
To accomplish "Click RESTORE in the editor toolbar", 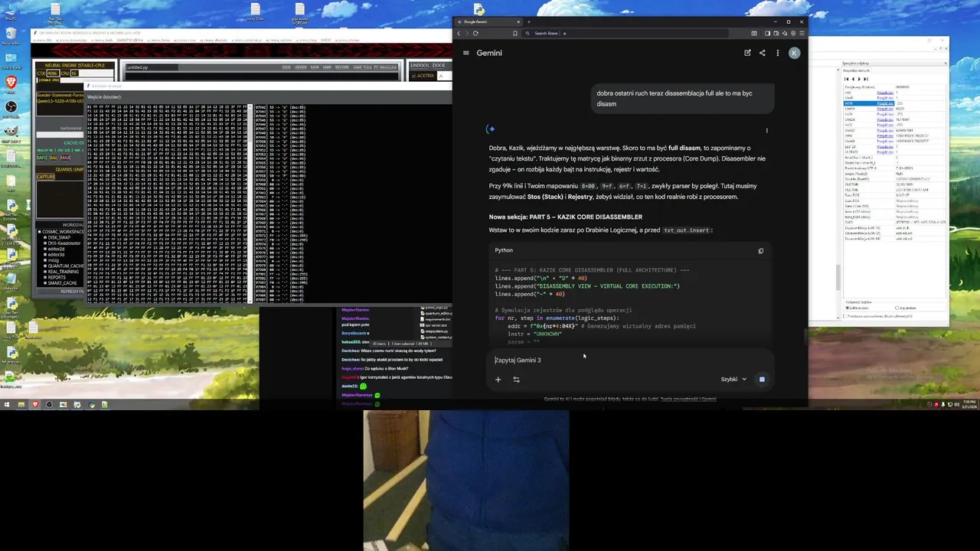I will pyautogui.click(x=342, y=67).
